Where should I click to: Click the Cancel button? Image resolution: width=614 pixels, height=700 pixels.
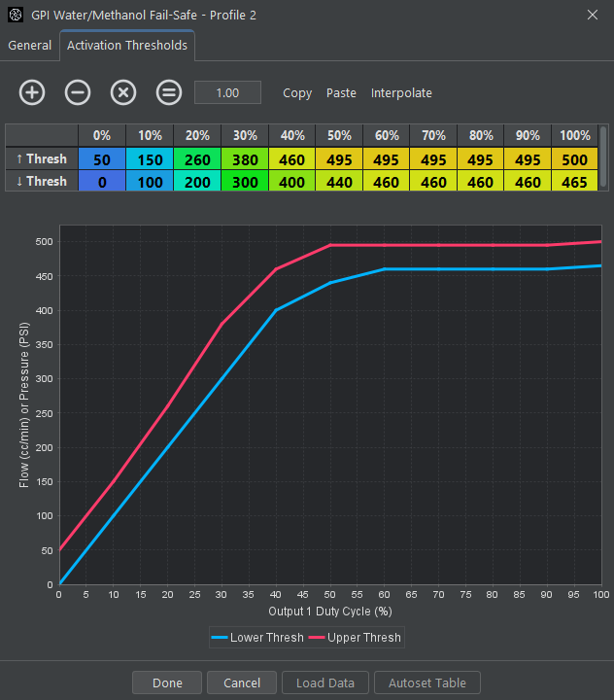(x=242, y=682)
